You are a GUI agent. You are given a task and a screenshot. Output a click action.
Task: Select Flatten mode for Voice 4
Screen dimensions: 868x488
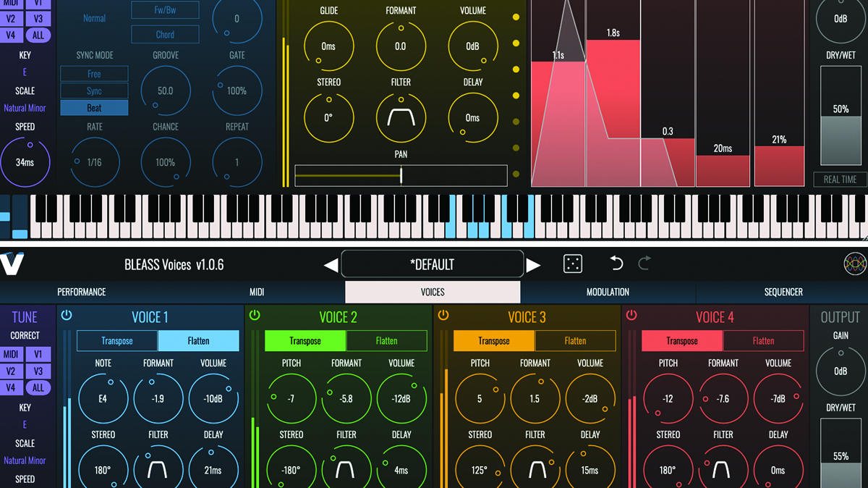click(763, 341)
